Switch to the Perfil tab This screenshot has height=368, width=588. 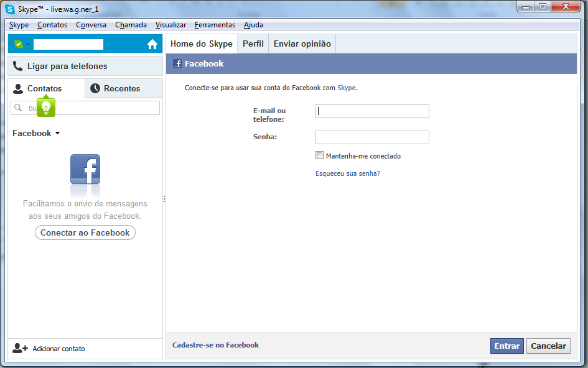click(x=253, y=44)
